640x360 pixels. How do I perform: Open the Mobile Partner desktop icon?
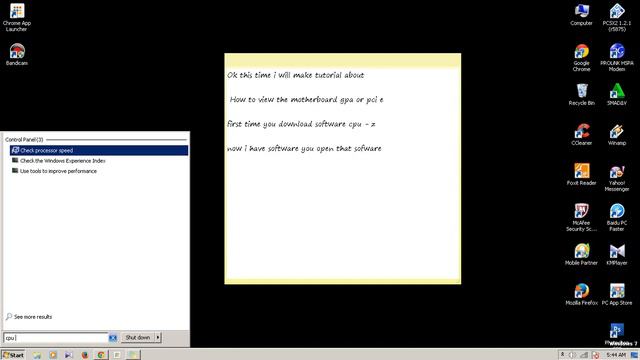point(581,254)
